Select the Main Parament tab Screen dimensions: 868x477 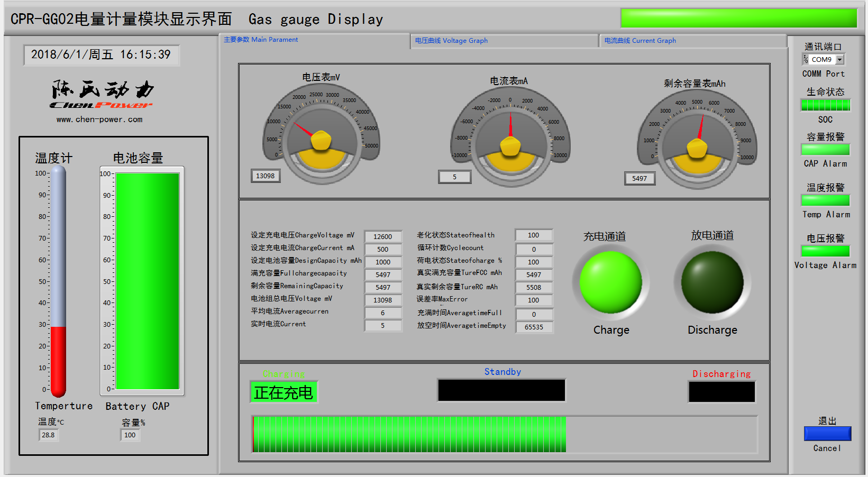pyautogui.click(x=314, y=40)
